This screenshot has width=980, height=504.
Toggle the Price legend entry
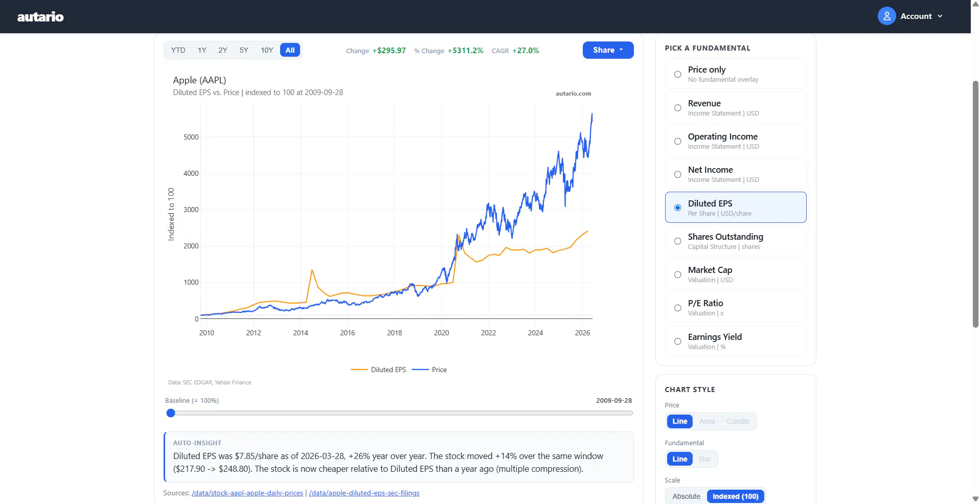point(429,370)
